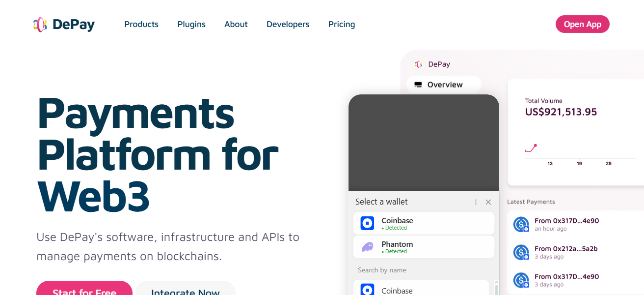The width and height of the screenshot is (644, 295).
Task: Open the Plugins menu
Action: [191, 24]
